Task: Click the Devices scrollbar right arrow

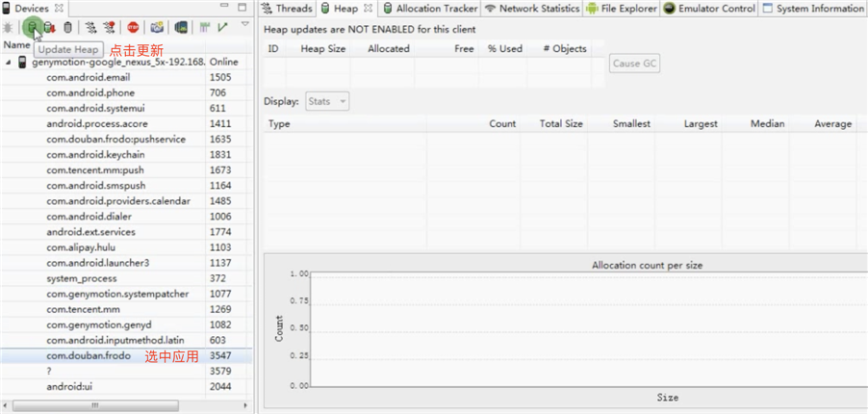Action: 246,405
